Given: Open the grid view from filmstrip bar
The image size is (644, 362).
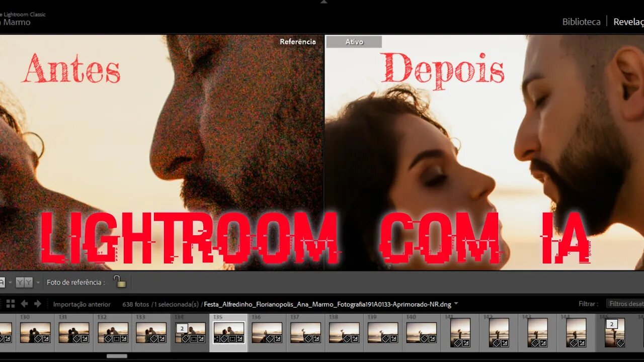Looking at the screenshot, I should [11, 304].
